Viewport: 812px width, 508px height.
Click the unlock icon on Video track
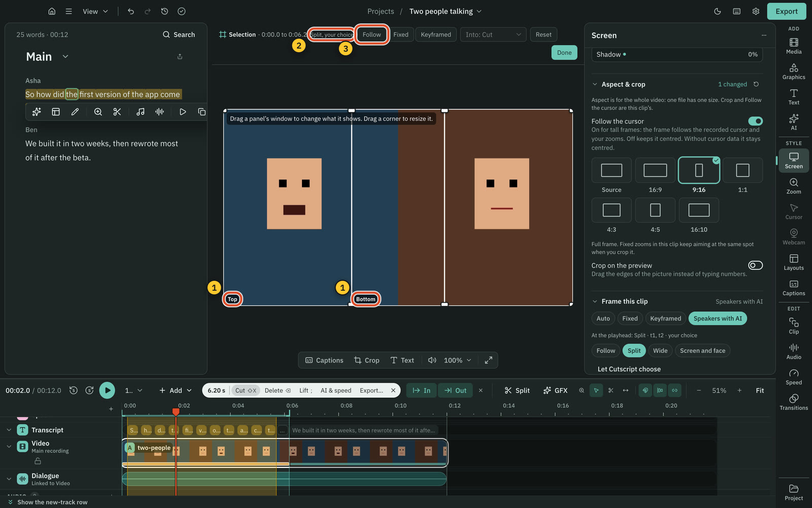click(38, 461)
